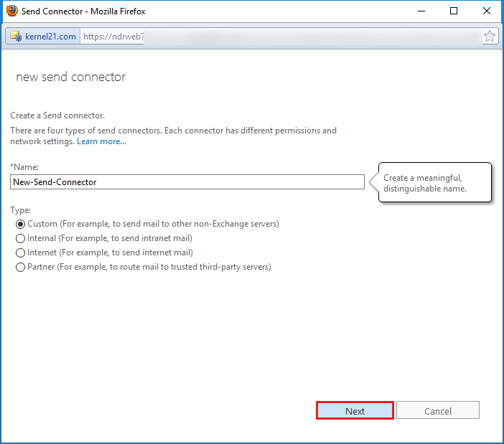The image size is (504, 444).
Task: Click the kernel21.com site identity icon
Action: [16, 37]
